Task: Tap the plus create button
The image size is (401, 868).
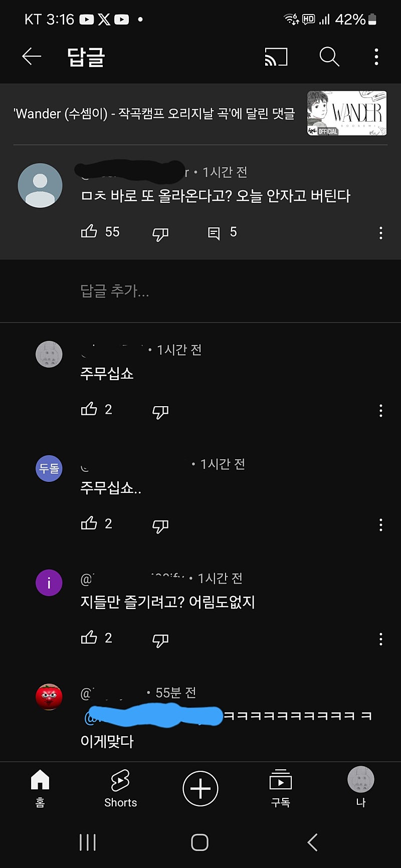Action: click(200, 788)
